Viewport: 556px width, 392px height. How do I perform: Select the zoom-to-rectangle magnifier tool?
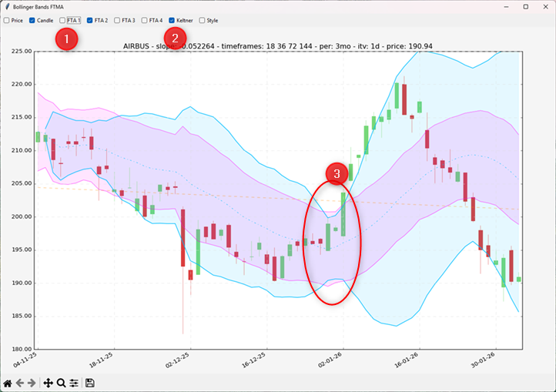61,383
